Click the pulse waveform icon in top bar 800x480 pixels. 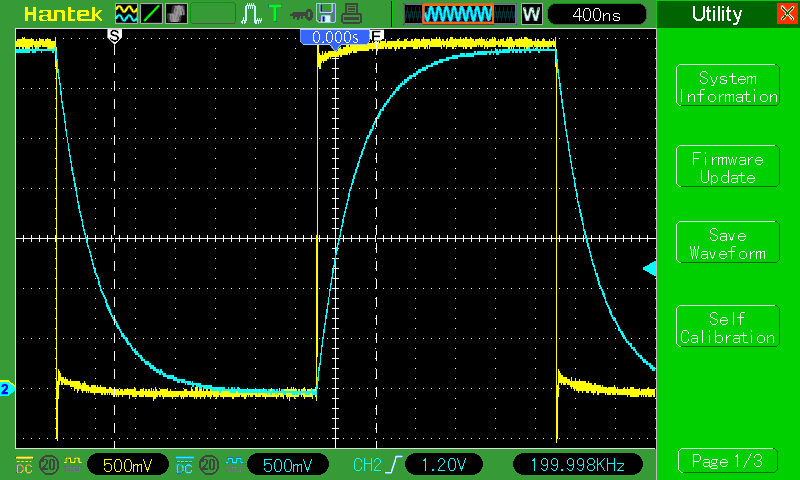pos(252,14)
